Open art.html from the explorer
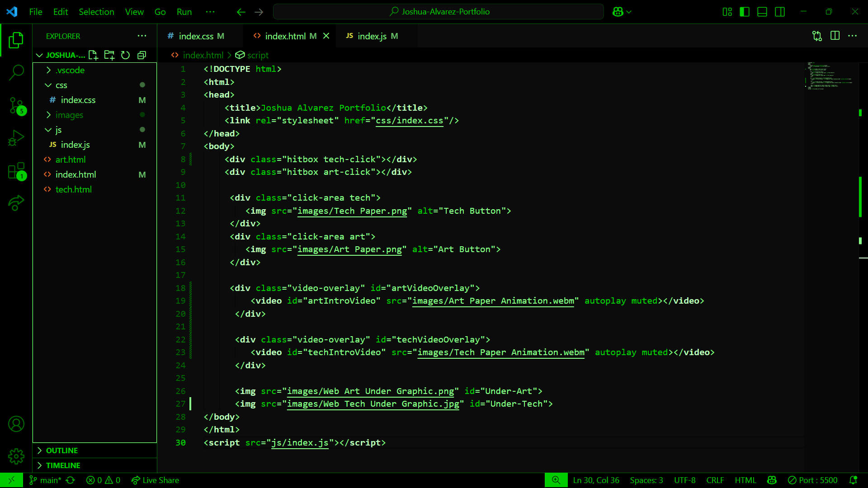The width and height of the screenshot is (868, 488). pos(95,160)
